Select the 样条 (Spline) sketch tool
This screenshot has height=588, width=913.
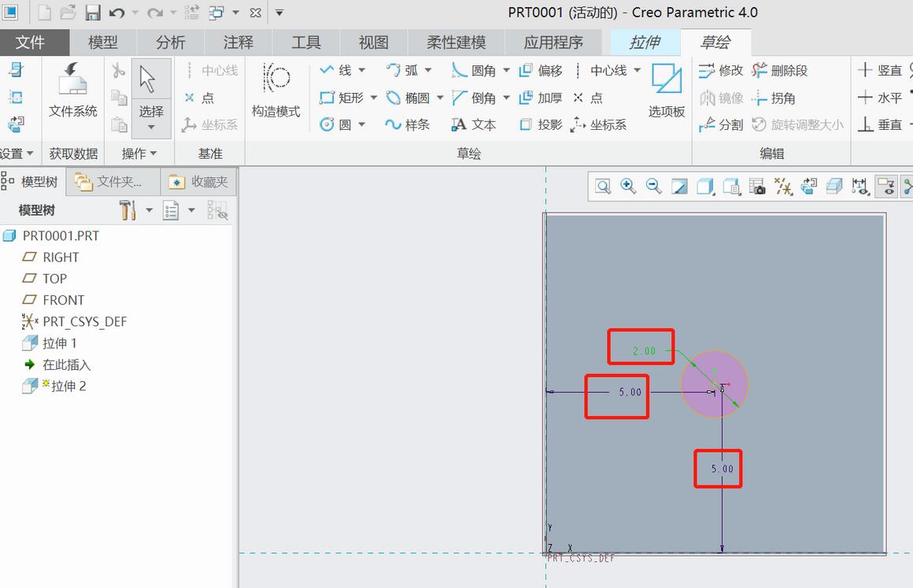(408, 124)
